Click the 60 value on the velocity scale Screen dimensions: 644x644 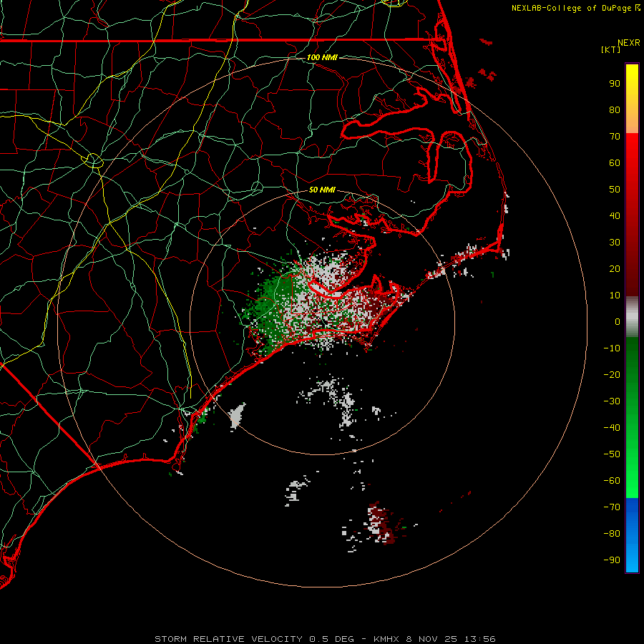pos(615,163)
